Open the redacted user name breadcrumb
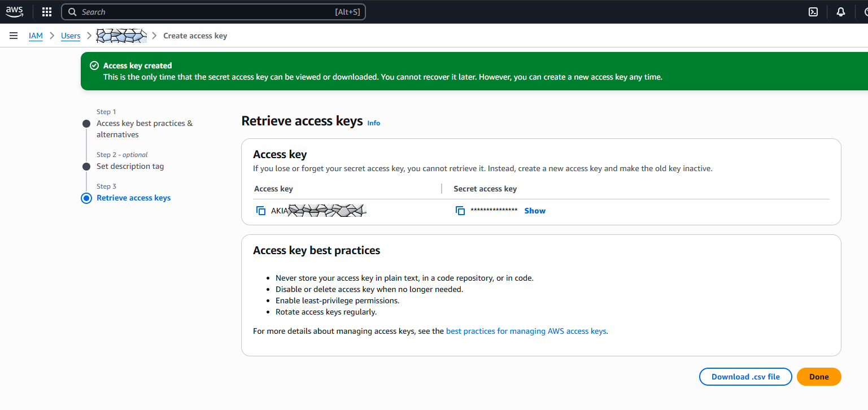868x410 pixels. coord(121,36)
